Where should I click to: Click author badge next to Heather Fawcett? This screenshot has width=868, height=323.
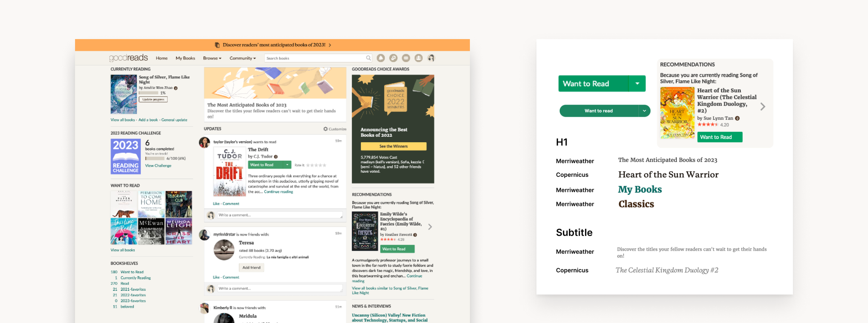point(415,235)
